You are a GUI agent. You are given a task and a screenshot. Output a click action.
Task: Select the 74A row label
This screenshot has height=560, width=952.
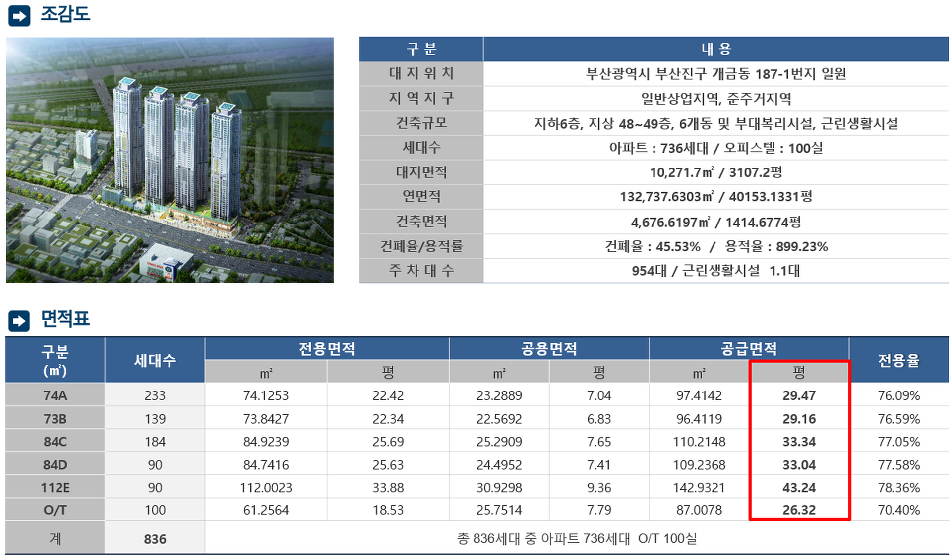55,395
